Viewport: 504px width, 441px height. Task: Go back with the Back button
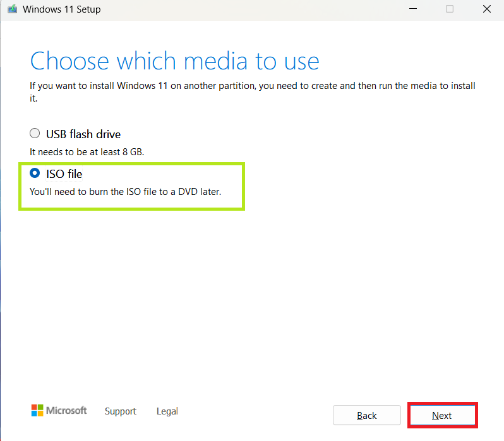coord(367,415)
